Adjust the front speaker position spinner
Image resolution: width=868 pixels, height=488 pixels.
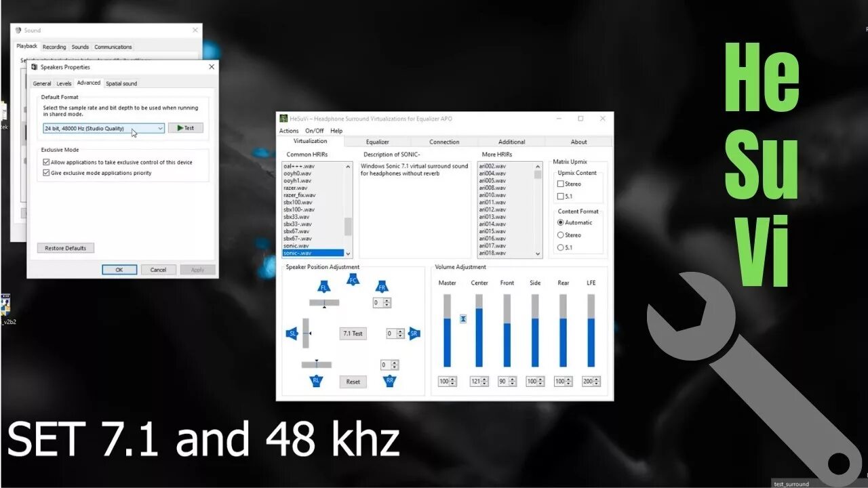point(382,303)
